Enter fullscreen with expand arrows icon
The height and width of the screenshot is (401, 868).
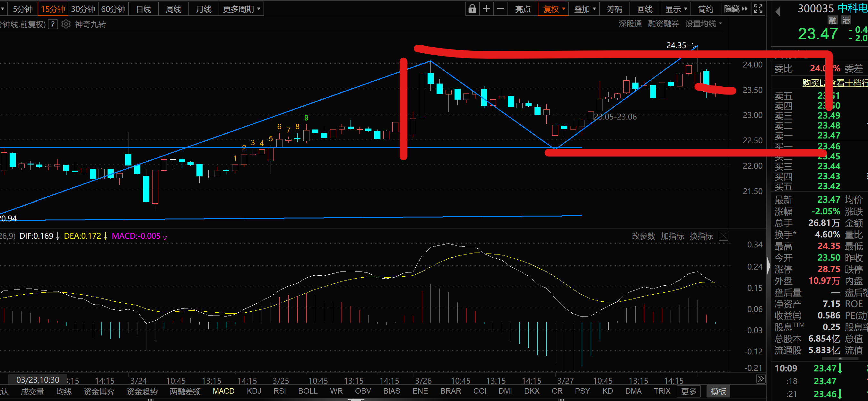[x=758, y=9]
